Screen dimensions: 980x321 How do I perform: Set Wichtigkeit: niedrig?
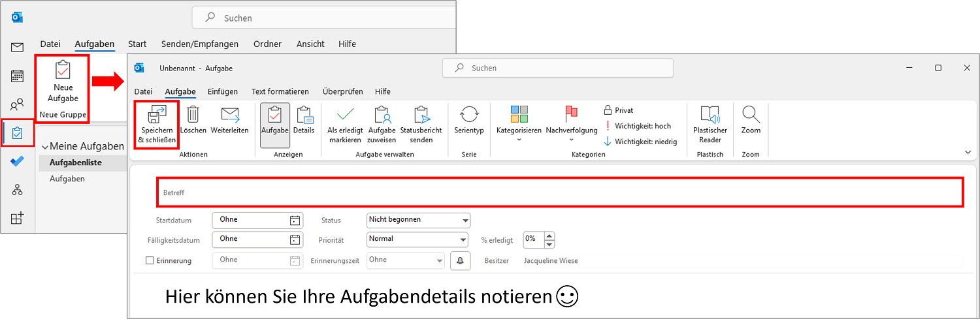click(640, 142)
